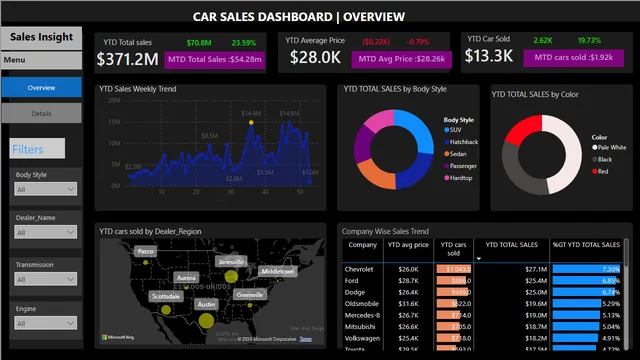Click the Scottsdale map label
The image size is (640, 360).
pyautogui.click(x=166, y=296)
